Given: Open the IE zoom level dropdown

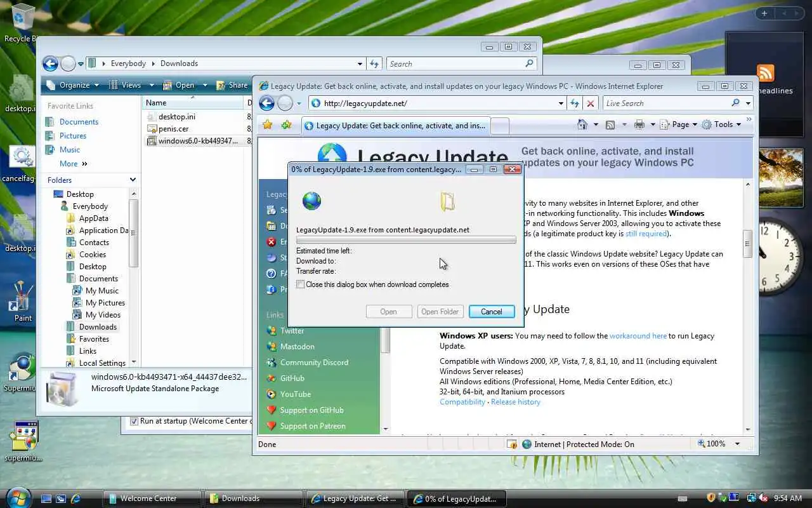Looking at the screenshot, I should [737, 444].
